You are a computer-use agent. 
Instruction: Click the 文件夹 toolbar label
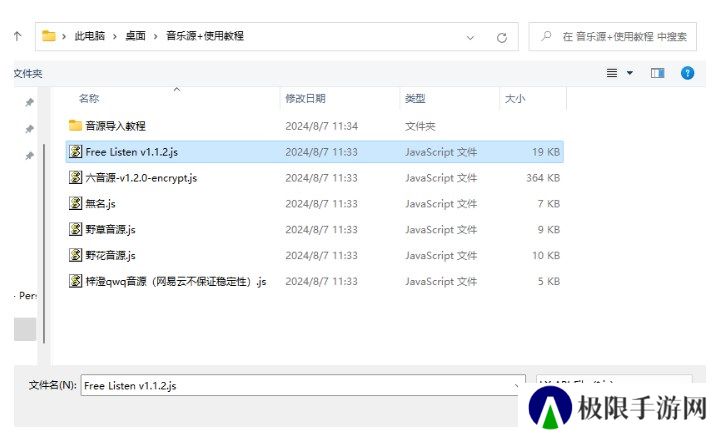[x=28, y=73]
